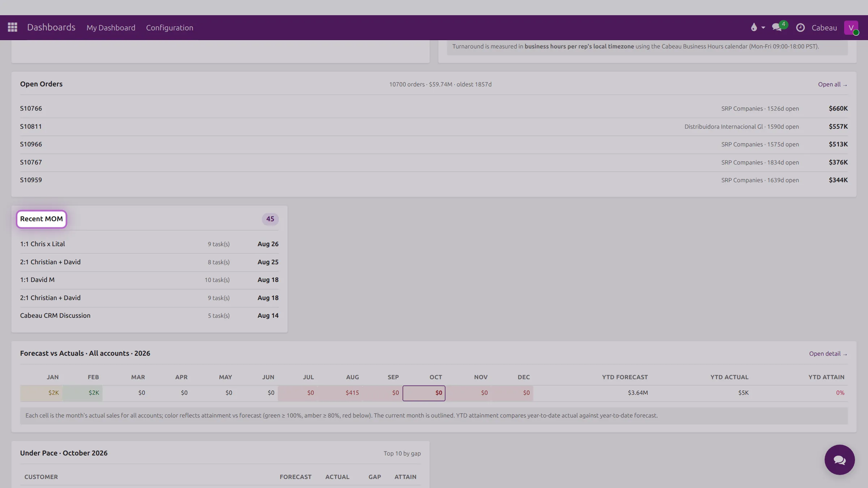Go to Dashboards home title
868x488 pixels.
click(x=51, y=27)
